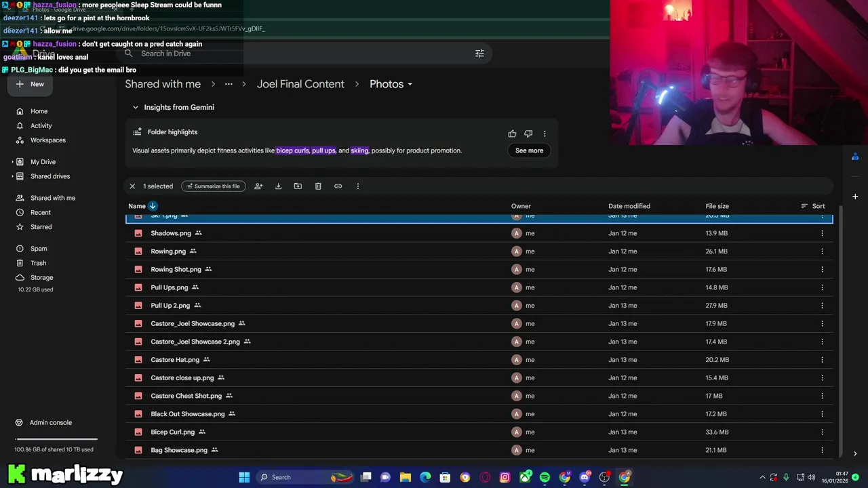Image resolution: width=868 pixels, height=488 pixels.
Task: Open Trash in the sidebar
Action: pyautogui.click(x=38, y=263)
